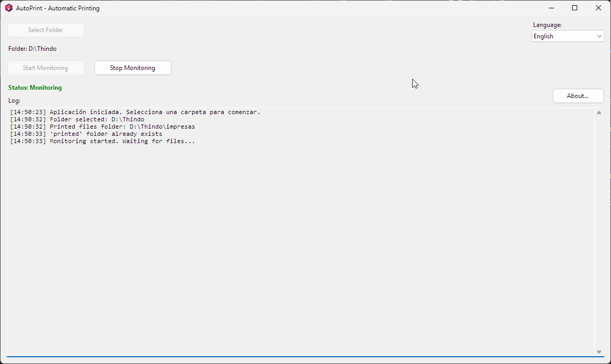
Task: Click the 'Language:' label
Action: point(547,25)
